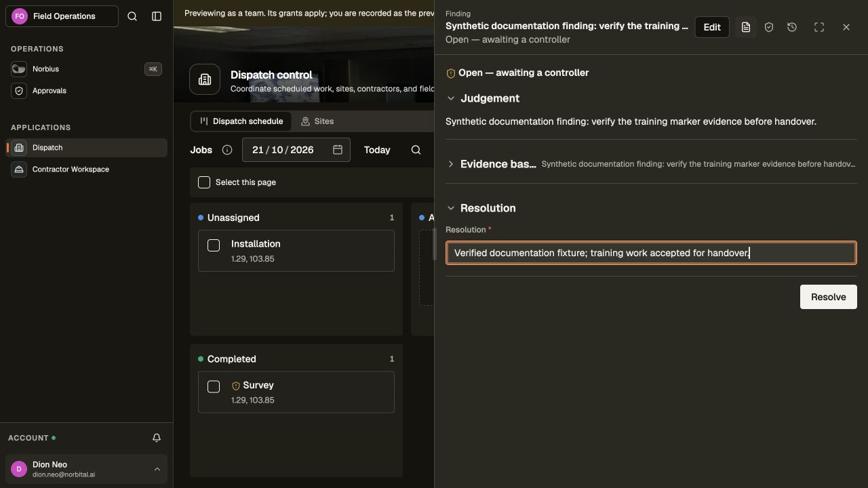The width and height of the screenshot is (868, 488).
Task: Show info about Jobs
Action: [x=227, y=150]
